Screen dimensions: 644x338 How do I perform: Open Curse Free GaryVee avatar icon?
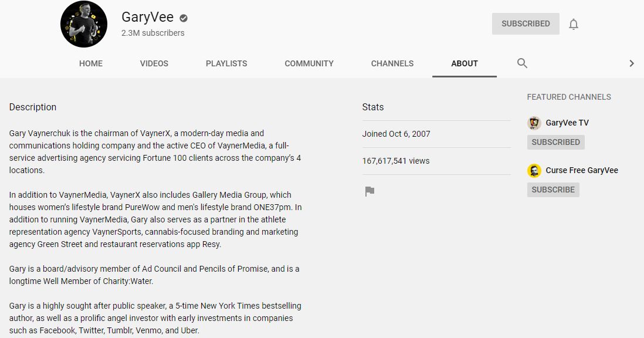tap(534, 170)
